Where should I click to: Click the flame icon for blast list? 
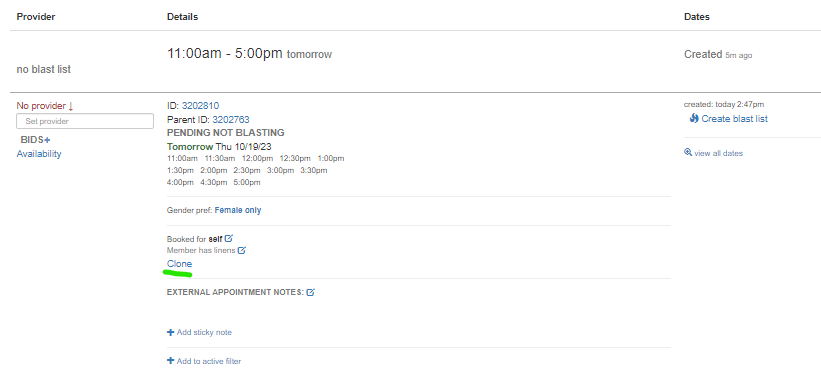pyautogui.click(x=694, y=118)
